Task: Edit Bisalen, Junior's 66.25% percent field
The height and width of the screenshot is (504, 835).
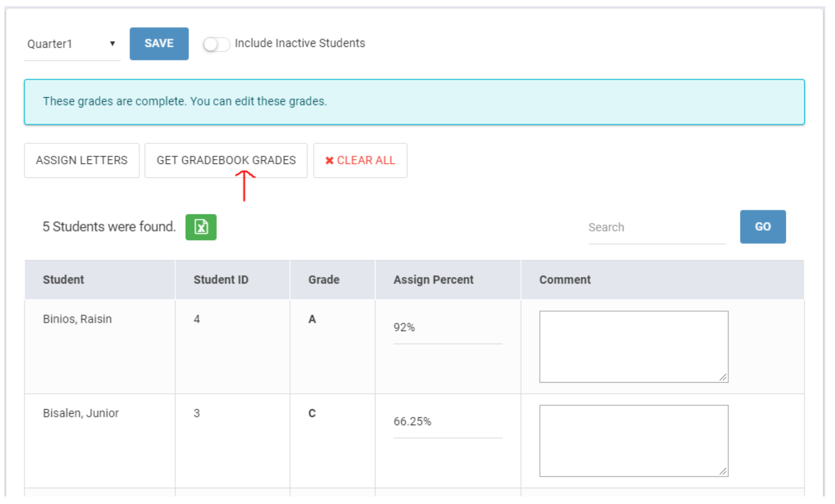Action: [x=447, y=422]
